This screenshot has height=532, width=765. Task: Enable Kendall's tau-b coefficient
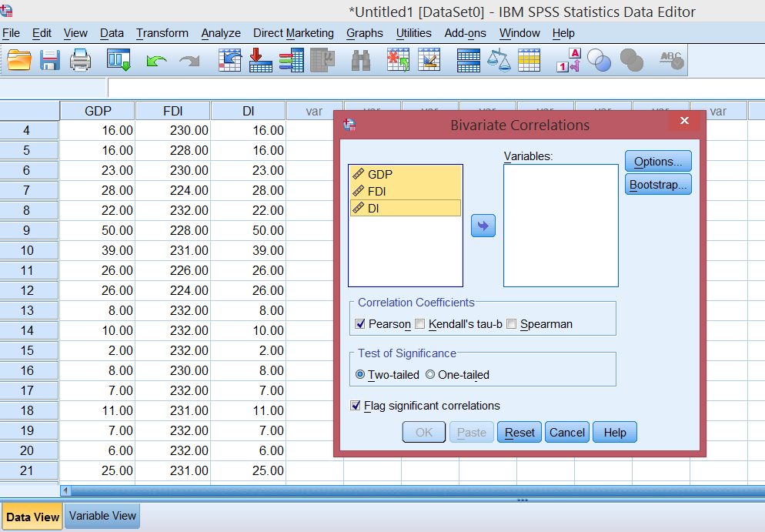(x=419, y=323)
